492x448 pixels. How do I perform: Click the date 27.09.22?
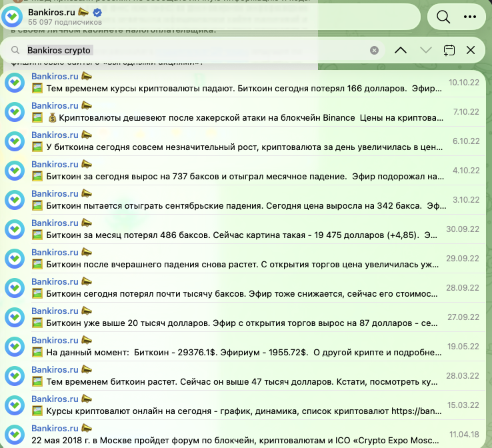tap(463, 317)
